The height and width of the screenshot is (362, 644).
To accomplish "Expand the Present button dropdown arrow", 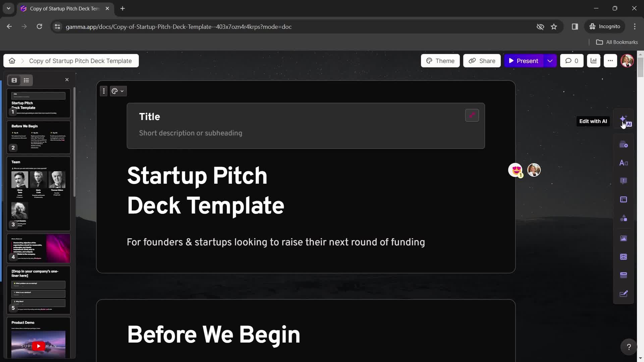I will point(550,61).
